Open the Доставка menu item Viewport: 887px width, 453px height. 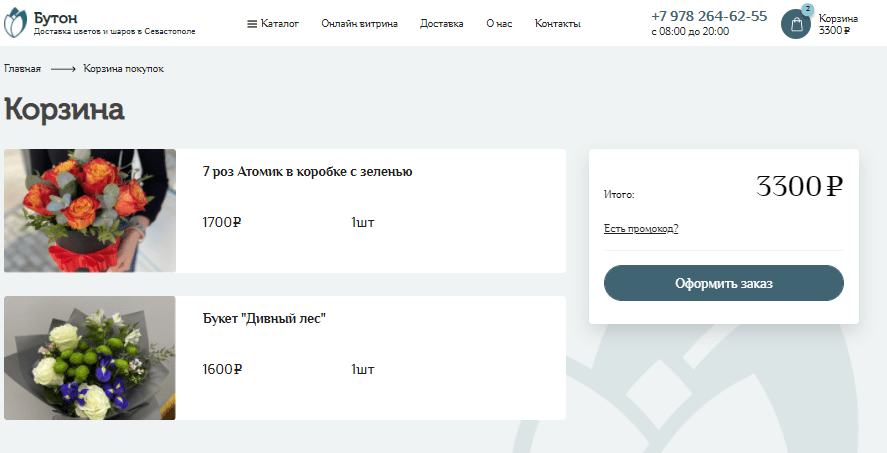[441, 23]
